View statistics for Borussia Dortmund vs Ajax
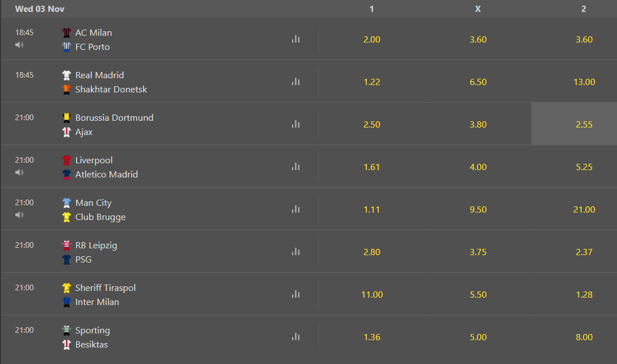Viewport: 617px width, 364px height. pyautogui.click(x=295, y=124)
